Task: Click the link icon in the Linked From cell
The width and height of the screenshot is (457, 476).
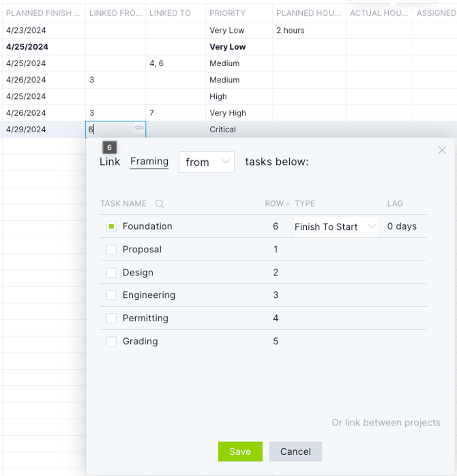Action: (139, 128)
